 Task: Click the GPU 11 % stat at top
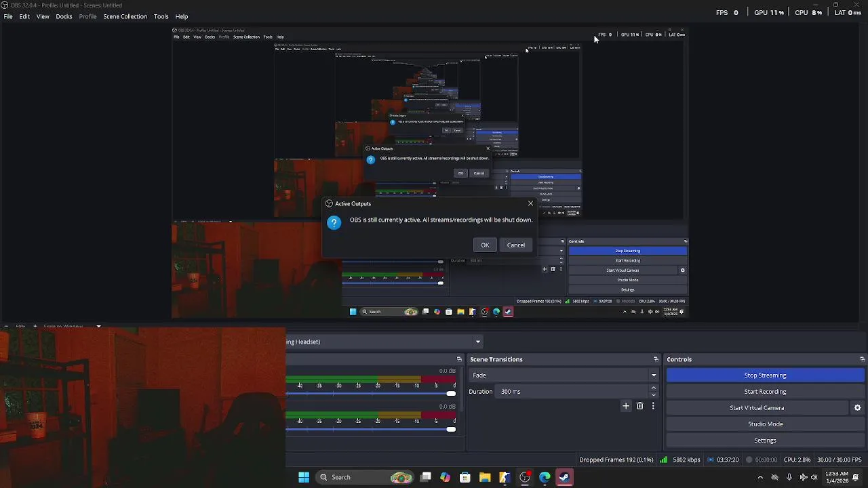(769, 12)
